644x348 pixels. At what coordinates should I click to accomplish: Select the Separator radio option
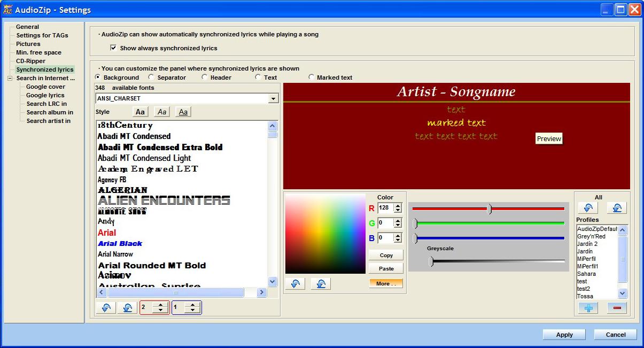[x=151, y=78]
